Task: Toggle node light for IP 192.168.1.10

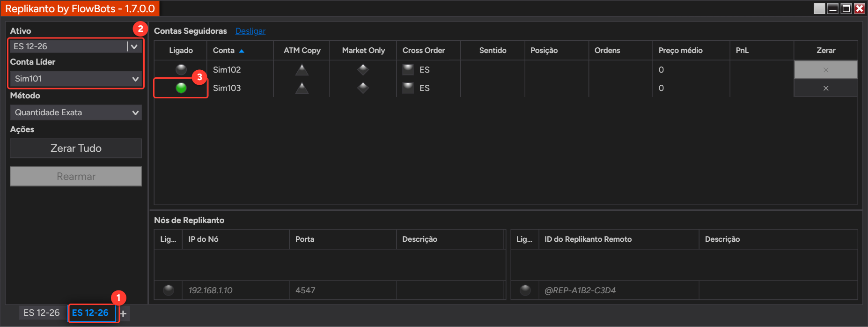Action: pyautogui.click(x=169, y=290)
